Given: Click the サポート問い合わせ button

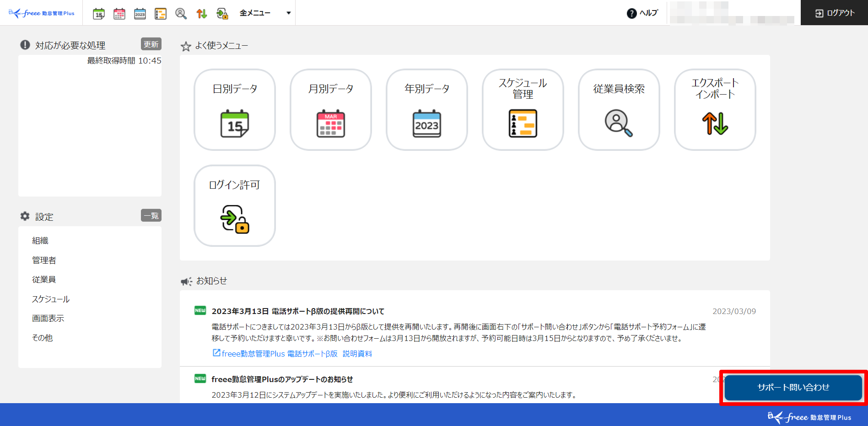Looking at the screenshot, I should [x=793, y=387].
